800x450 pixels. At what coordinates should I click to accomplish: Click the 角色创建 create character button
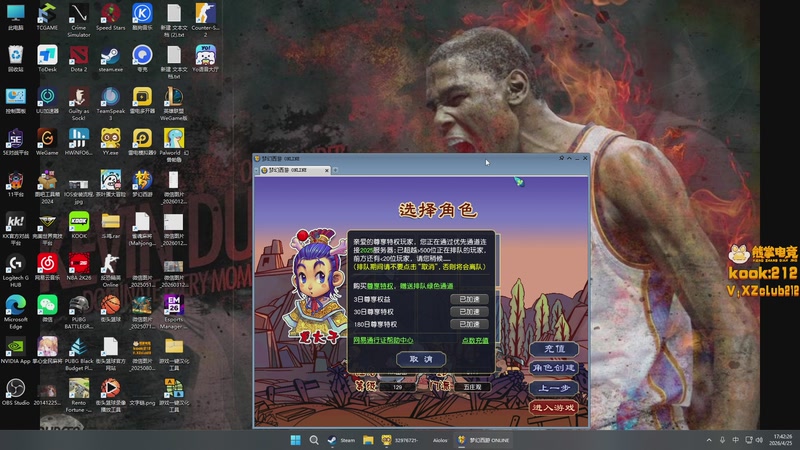click(x=554, y=368)
